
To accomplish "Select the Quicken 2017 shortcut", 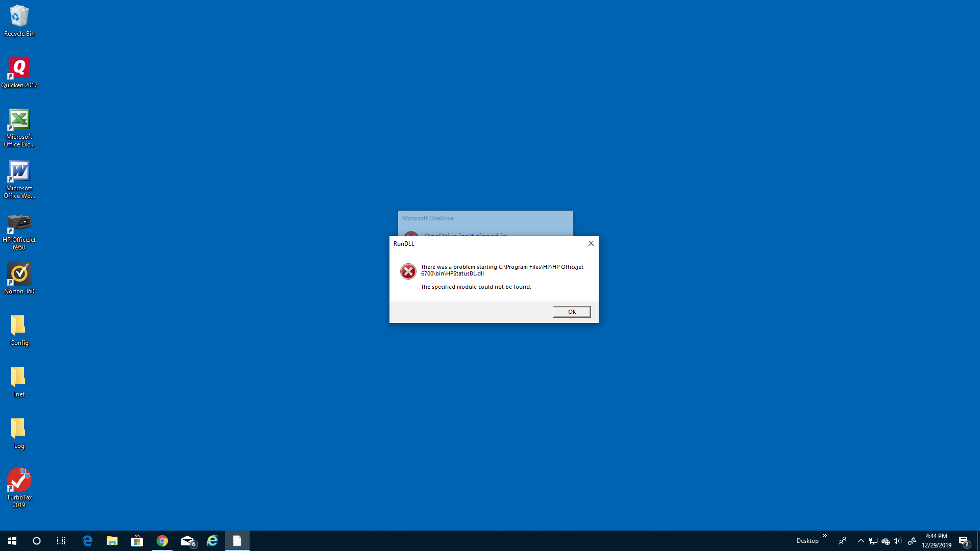I will point(19,72).
